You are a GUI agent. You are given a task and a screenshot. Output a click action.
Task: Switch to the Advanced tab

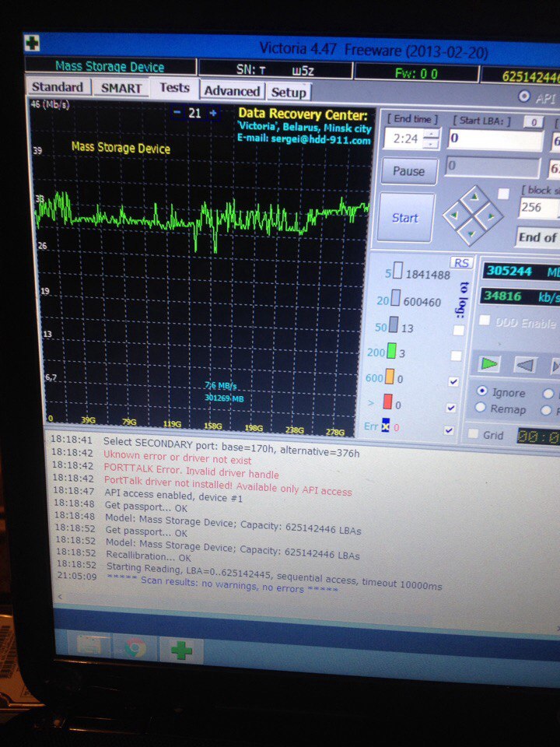(x=232, y=91)
